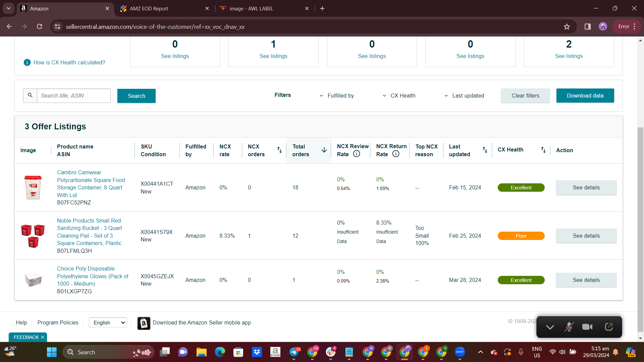Open See listings under the count 2
This screenshot has width=644, height=362.
coord(569,56)
